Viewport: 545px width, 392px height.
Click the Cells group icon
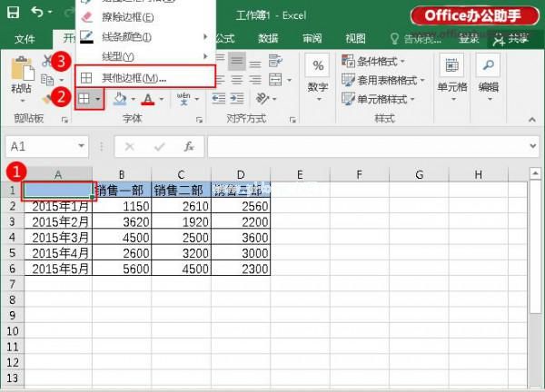point(451,66)
